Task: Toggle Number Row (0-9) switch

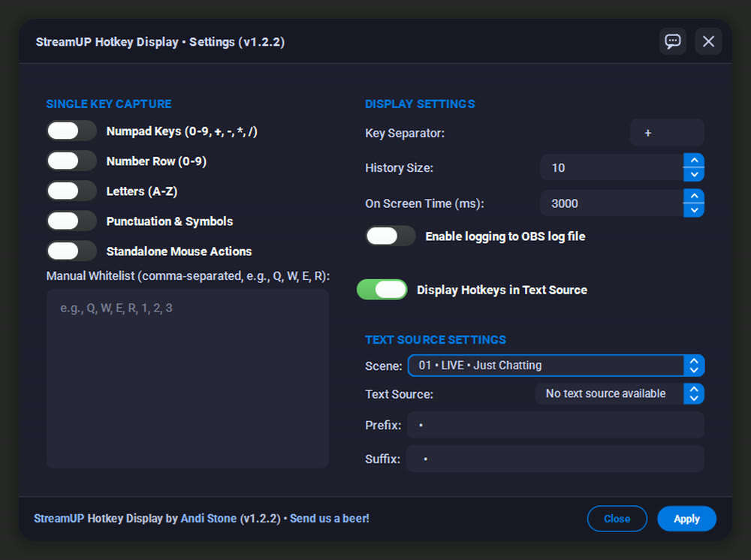Action: (x=71, y=161)
